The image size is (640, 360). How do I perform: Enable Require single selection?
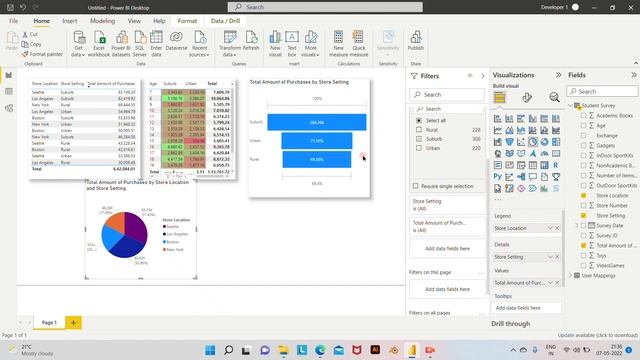click(416, 186)
